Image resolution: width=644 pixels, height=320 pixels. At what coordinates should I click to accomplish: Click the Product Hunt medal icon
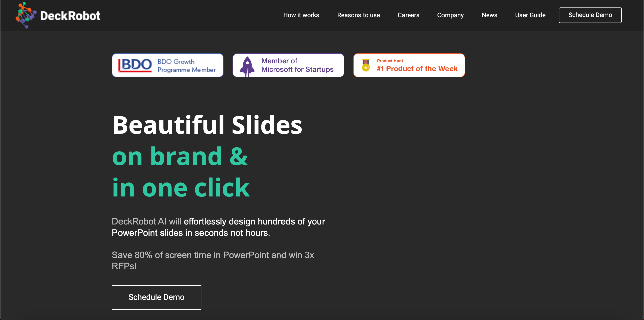click(x=366, y=65)
